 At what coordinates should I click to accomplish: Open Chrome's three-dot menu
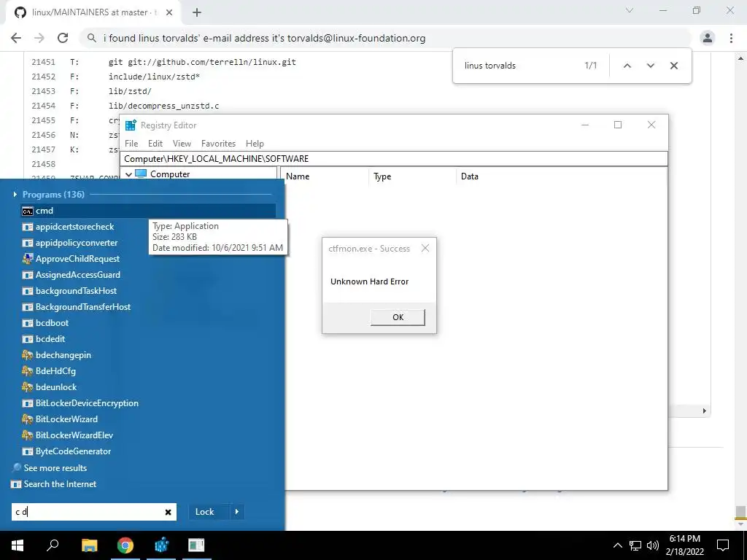coord(731,38)
